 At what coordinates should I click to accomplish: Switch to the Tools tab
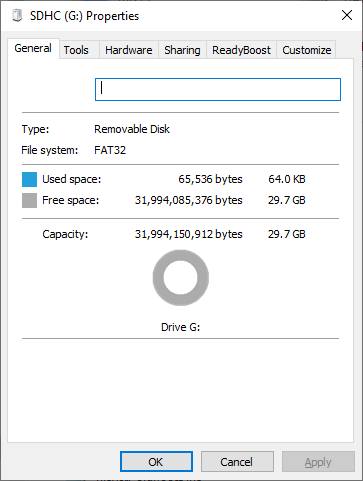(76, 50)
